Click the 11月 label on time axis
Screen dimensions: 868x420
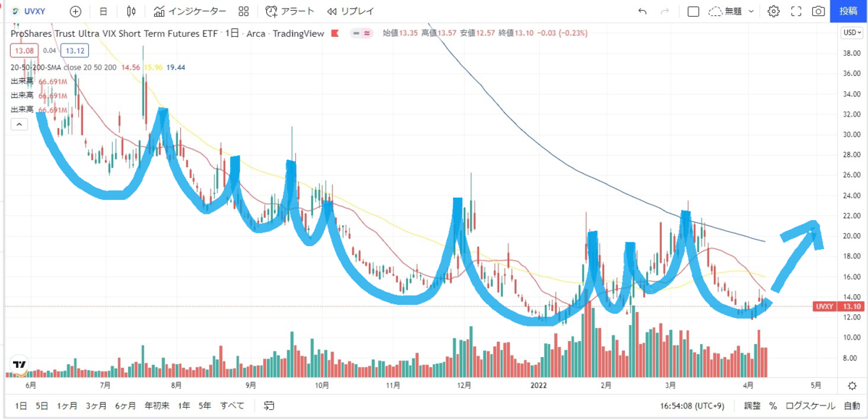point(393,386)
